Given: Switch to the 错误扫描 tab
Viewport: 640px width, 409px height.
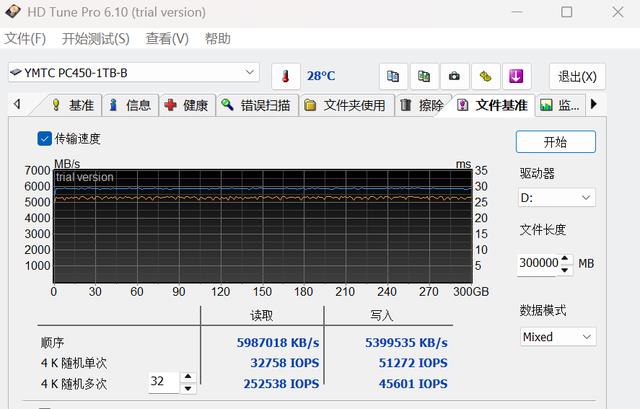Looking at the screenshot, I should coord(255,105).
